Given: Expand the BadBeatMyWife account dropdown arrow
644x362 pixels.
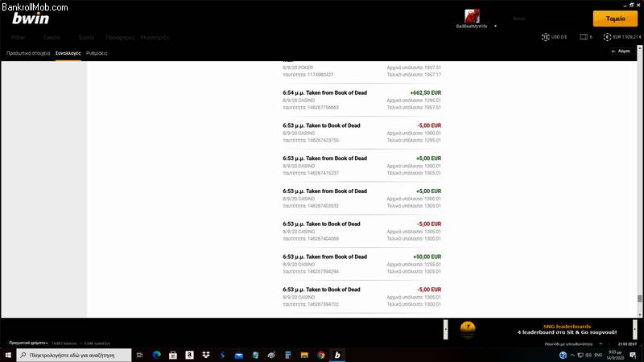Looking at the screenshot, I should (495, 27).
